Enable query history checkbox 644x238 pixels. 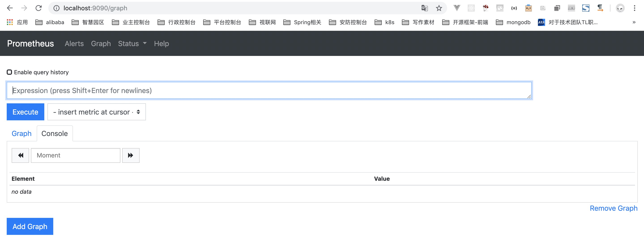click(9, 72)
